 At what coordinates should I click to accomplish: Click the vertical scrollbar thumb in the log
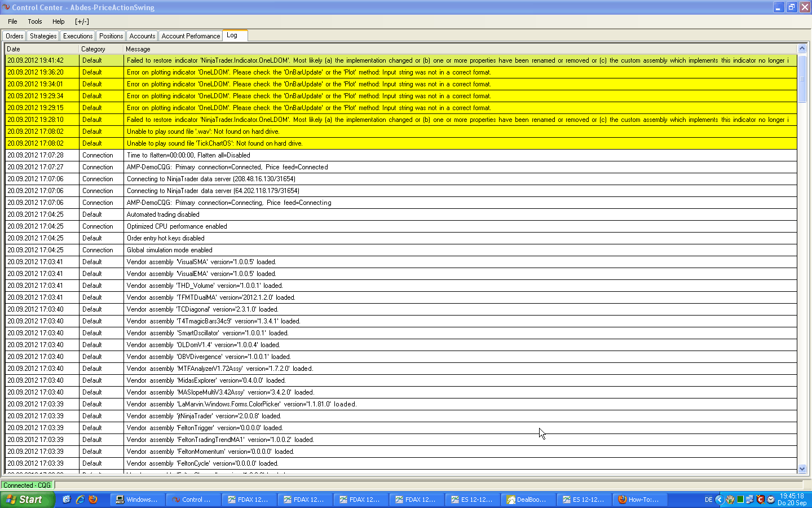(802, 78)
